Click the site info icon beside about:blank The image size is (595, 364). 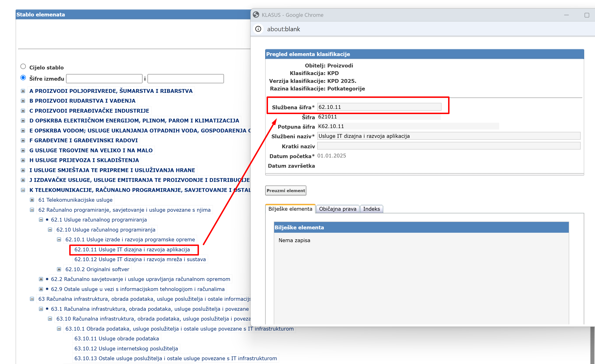(258, 29)
